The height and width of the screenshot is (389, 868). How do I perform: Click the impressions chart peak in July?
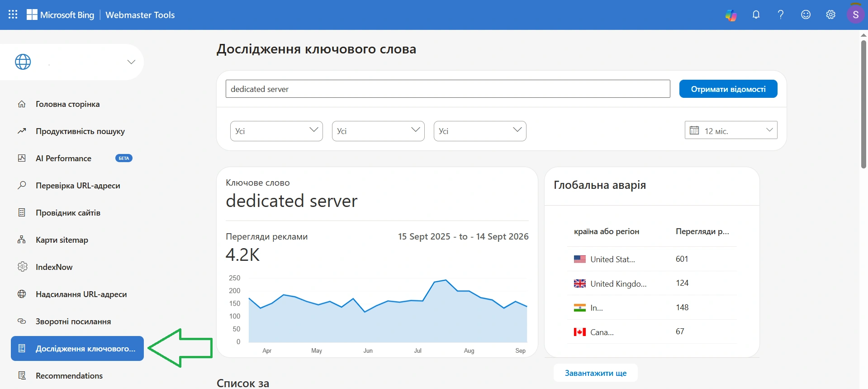[x=446, y=280]
